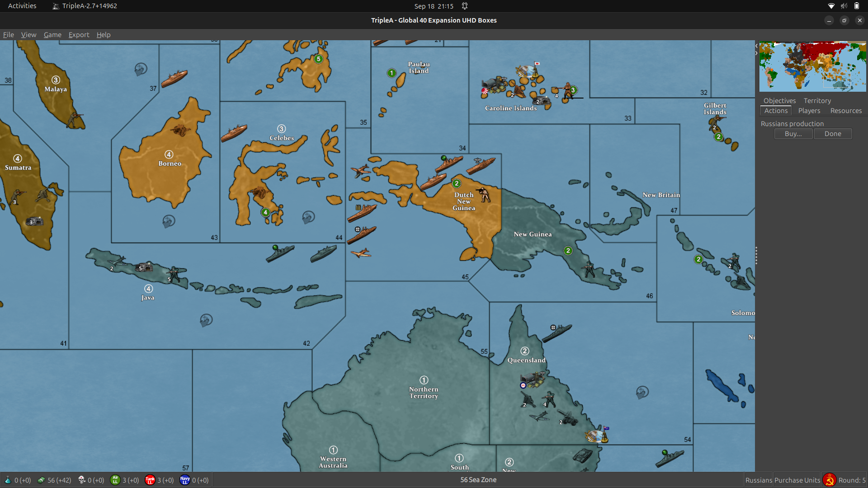Collapse side panel with left arrow
This screenshot has width=868, height=488.
[x=756, y=46]
